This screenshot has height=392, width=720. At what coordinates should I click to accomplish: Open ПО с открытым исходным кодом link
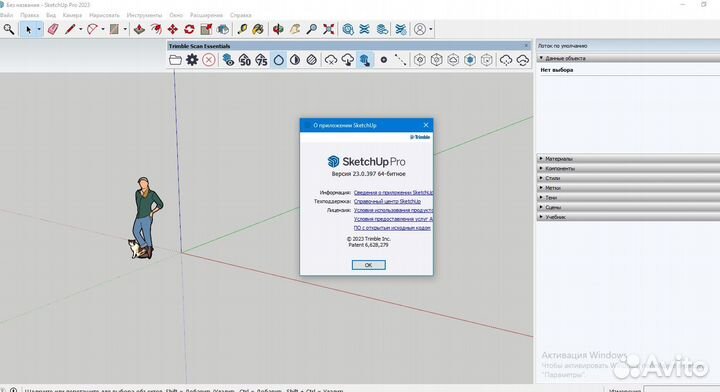392,228
